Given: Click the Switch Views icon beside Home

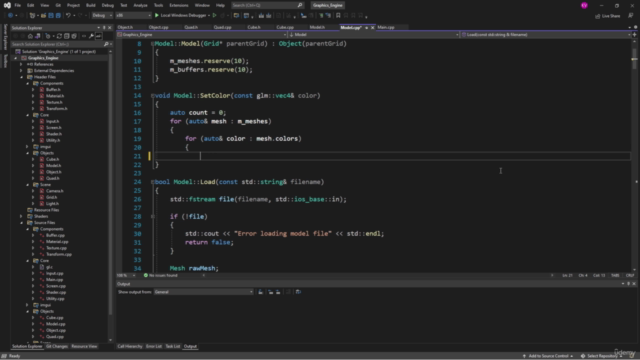Looking at the screenshot, I should [37, 36].
